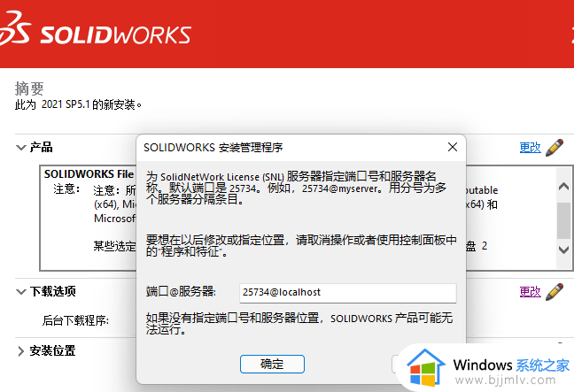Click the 此为 2021 SP5.1 的新安装 text
Image resolution: width=574 pixels, height=392 pixels.
78,105
